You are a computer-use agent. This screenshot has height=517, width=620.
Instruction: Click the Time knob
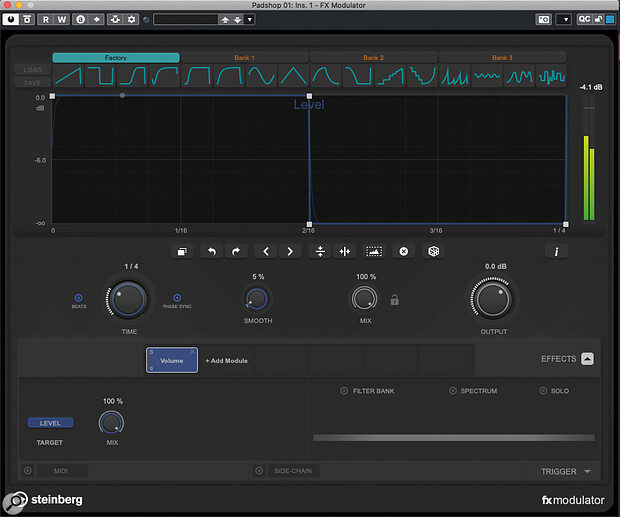coord(128,299)
